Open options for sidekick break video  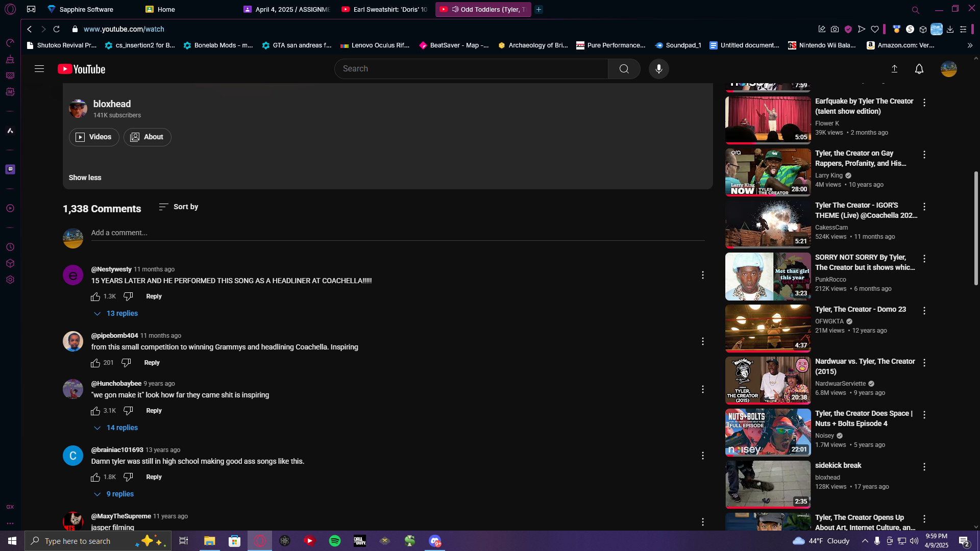click(924, 467)
